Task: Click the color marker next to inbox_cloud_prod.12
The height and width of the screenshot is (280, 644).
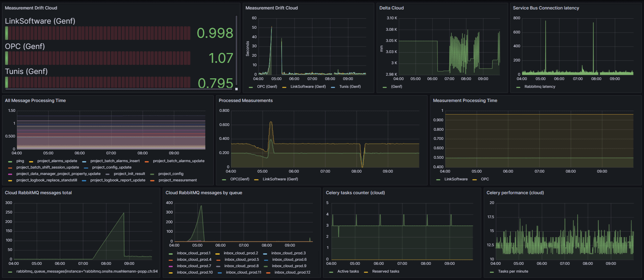Action: coord(268,273)
